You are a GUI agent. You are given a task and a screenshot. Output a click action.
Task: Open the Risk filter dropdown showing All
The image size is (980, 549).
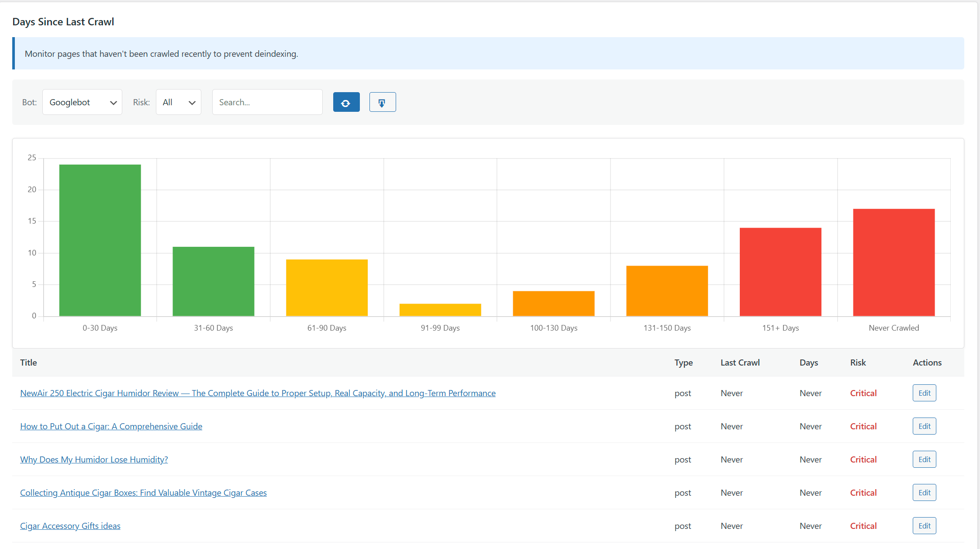[179, 102]
